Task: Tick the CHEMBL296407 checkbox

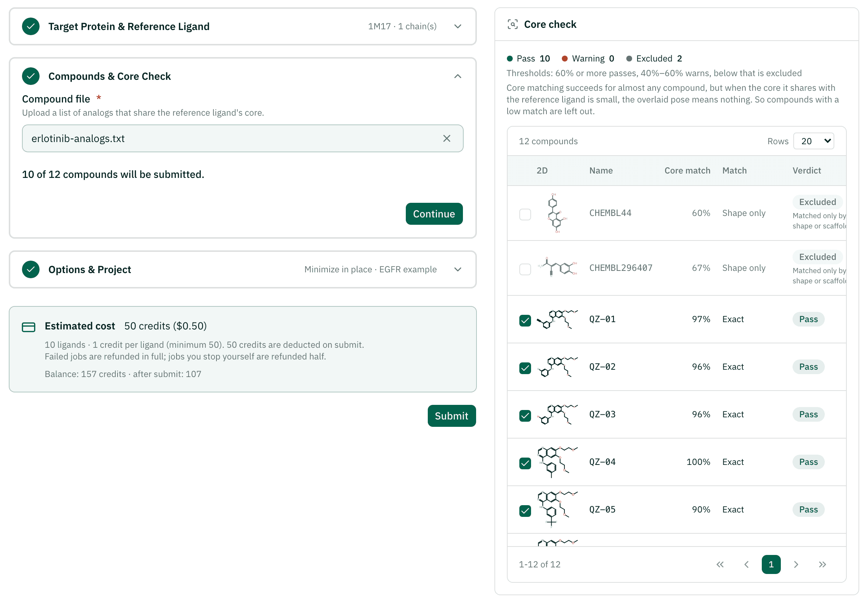Action: (525, 269)
